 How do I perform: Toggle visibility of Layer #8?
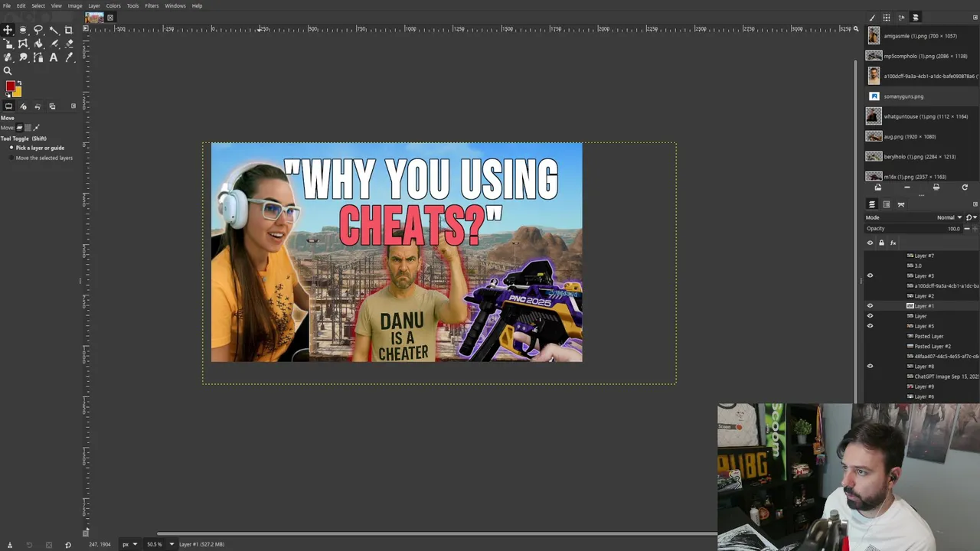(870, 367)
